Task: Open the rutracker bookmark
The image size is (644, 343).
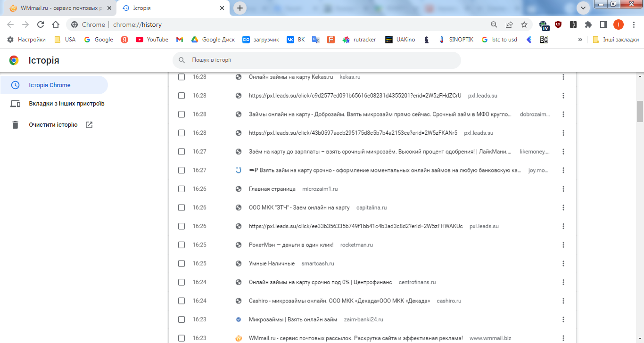Action: (360, 40)
